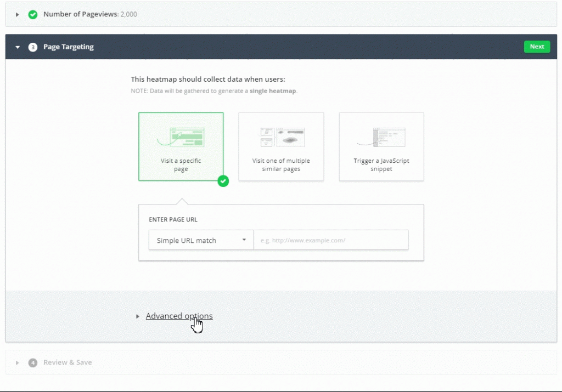Click the specific page illustration icon
Screen dimensions: 562x392
tap(181, 137)
